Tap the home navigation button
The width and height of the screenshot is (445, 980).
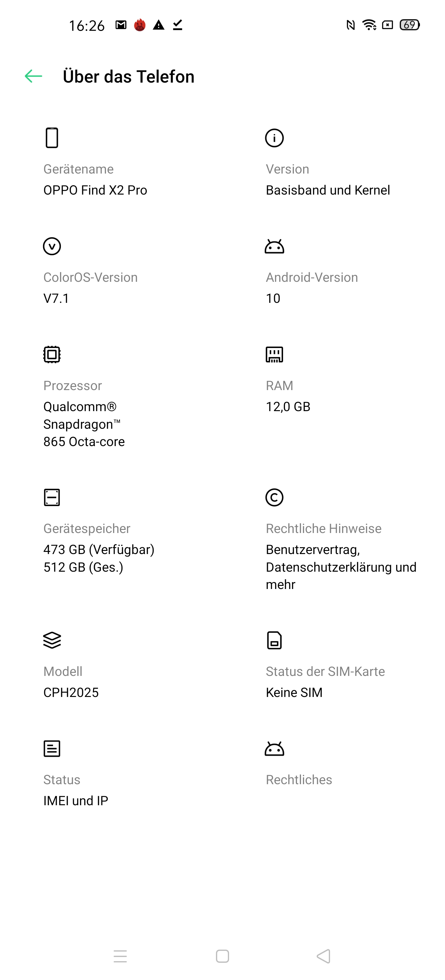(222, 956)
